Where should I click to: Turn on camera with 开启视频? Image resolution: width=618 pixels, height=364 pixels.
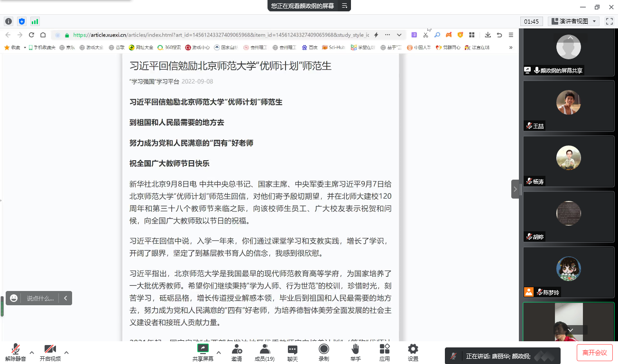tap(50, 352)
